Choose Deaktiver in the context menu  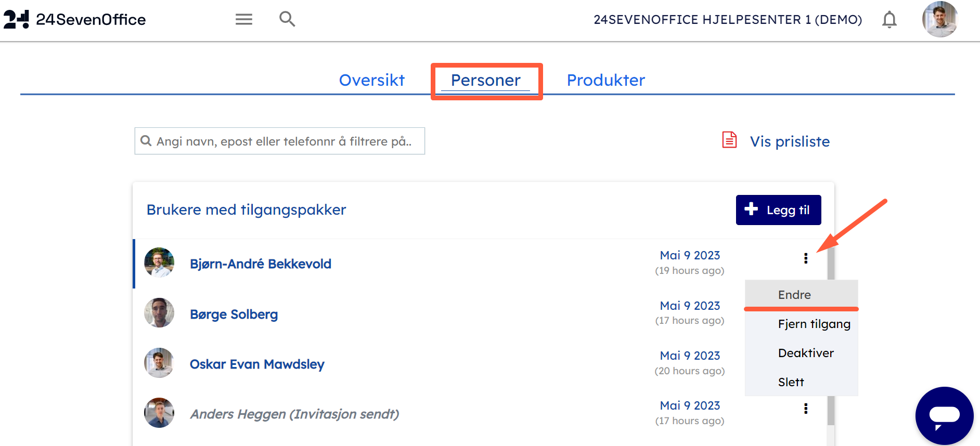pyautogui.click(x=806, y=353)
